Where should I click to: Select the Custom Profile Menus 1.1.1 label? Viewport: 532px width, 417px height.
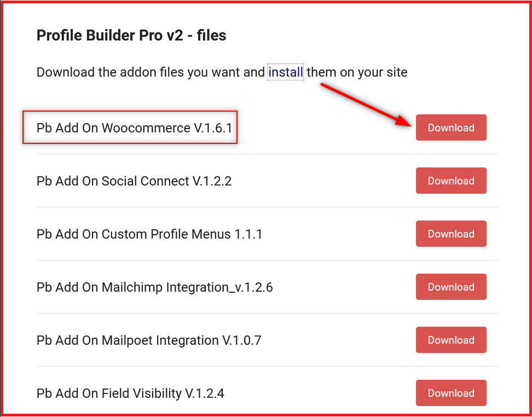click(x=149, y=234)
